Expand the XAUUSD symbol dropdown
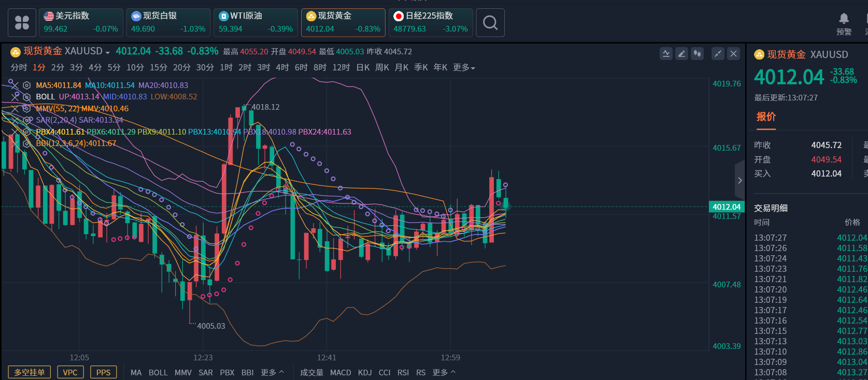The height and width of the screenshot is (380, 868). (x=107, y=52)
